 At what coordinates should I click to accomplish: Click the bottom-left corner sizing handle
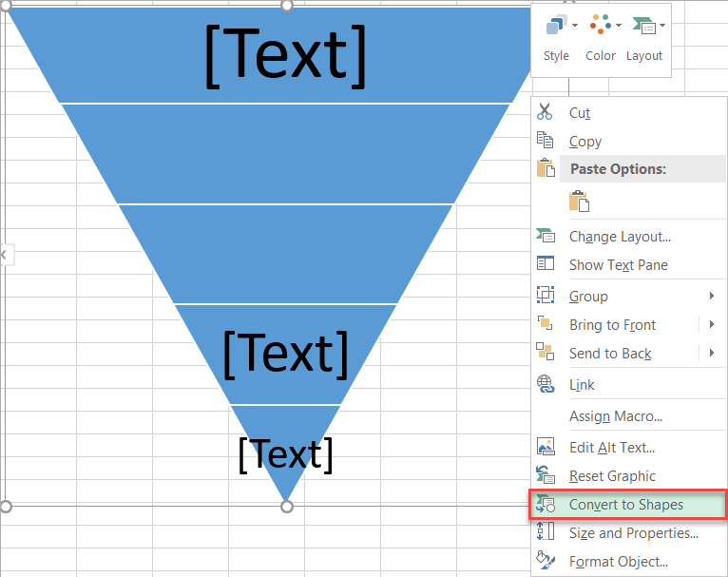6,507
